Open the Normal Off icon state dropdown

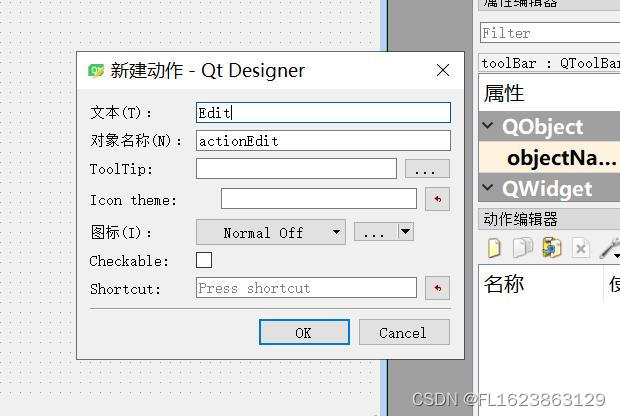(271, 233)
